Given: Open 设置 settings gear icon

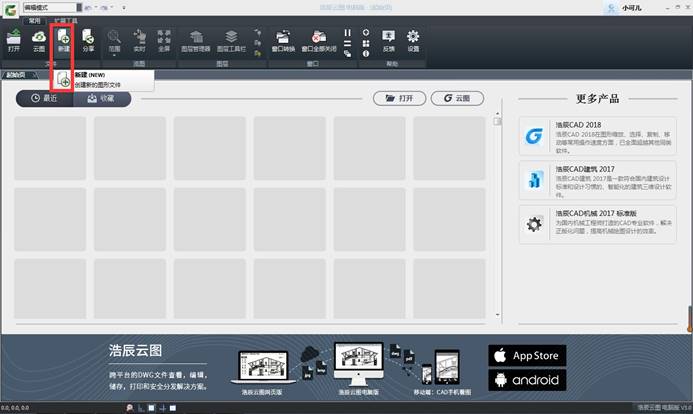Looking at the screenshot, I should (x=413, y=40).
